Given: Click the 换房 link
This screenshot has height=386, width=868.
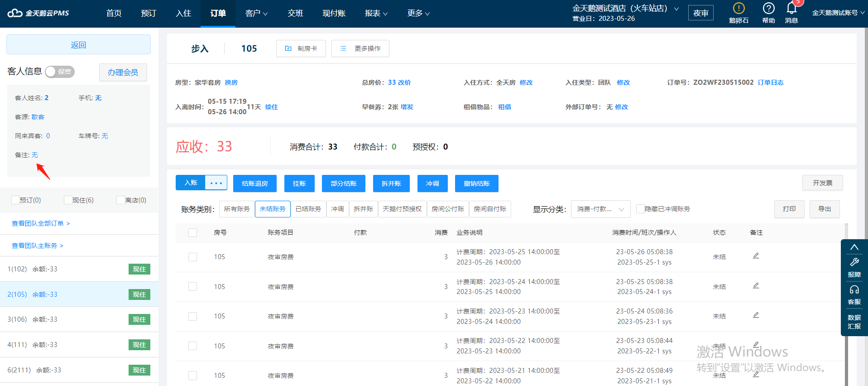Looking at the screenshot, I should point(231,82).
